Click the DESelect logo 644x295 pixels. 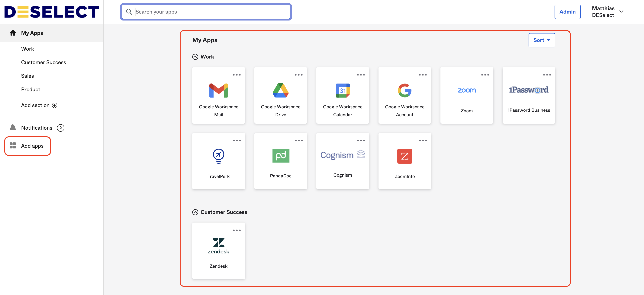click(51, 12)
